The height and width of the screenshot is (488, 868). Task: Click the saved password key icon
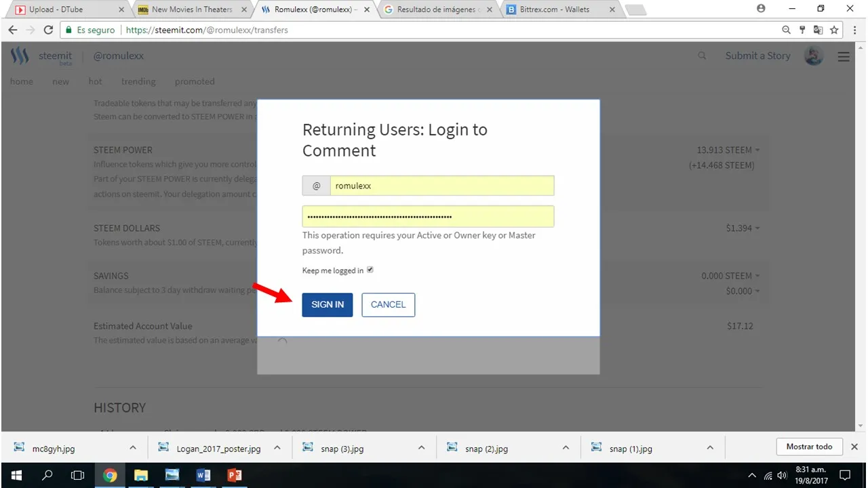pos(802,30)
